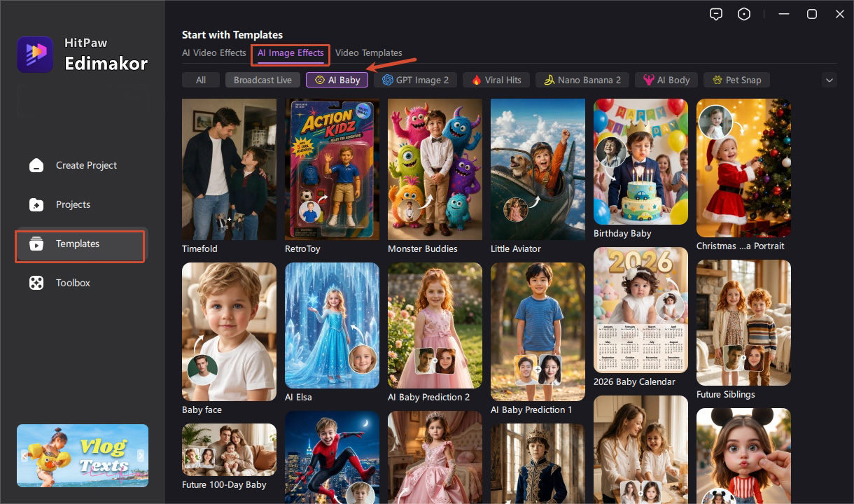Open the Projects folder icon
This screenshot has width=854, height=504.
tap(36, 205)
